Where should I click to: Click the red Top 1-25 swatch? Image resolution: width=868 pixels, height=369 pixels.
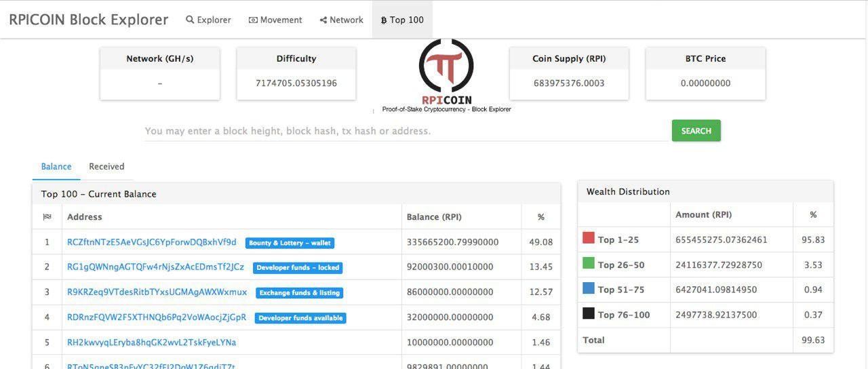[589, 238]
